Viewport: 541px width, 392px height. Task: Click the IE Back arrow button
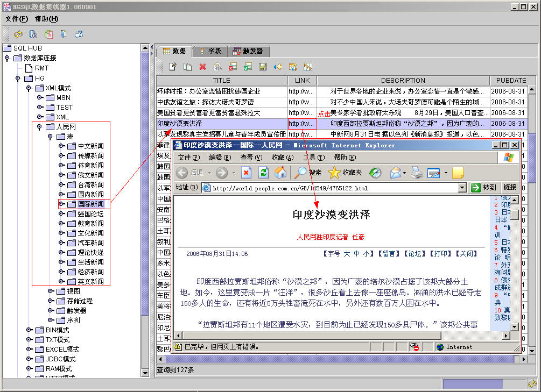(182, 173)
